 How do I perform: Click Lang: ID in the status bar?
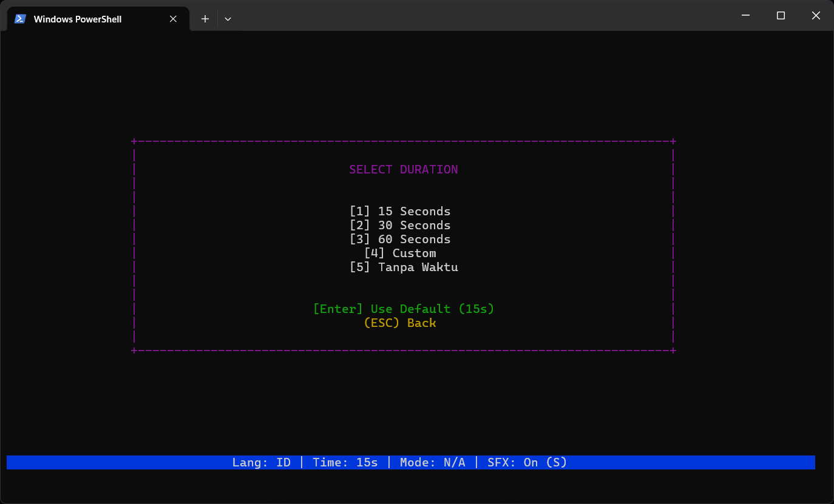[262, 463]
